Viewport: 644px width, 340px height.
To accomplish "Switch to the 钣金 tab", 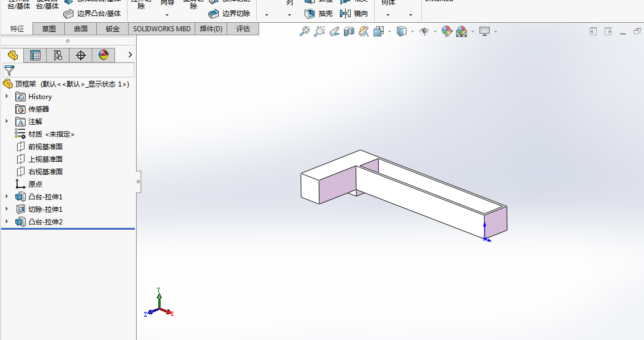I will click(x=113, y=28).
